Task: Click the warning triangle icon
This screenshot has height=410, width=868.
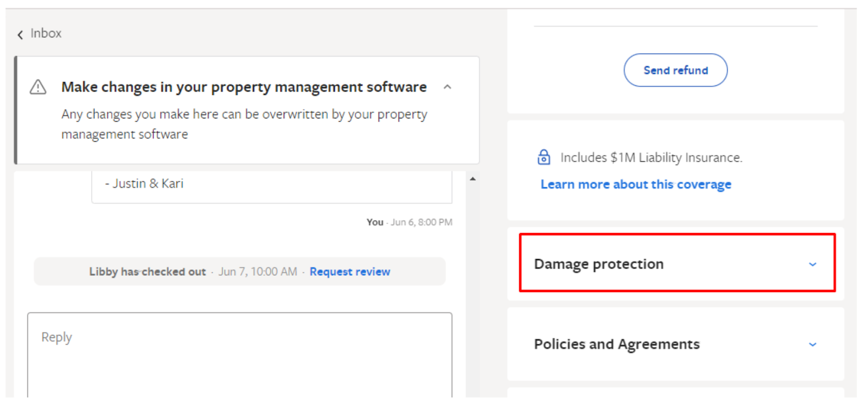Action: (x=38, y=87)
